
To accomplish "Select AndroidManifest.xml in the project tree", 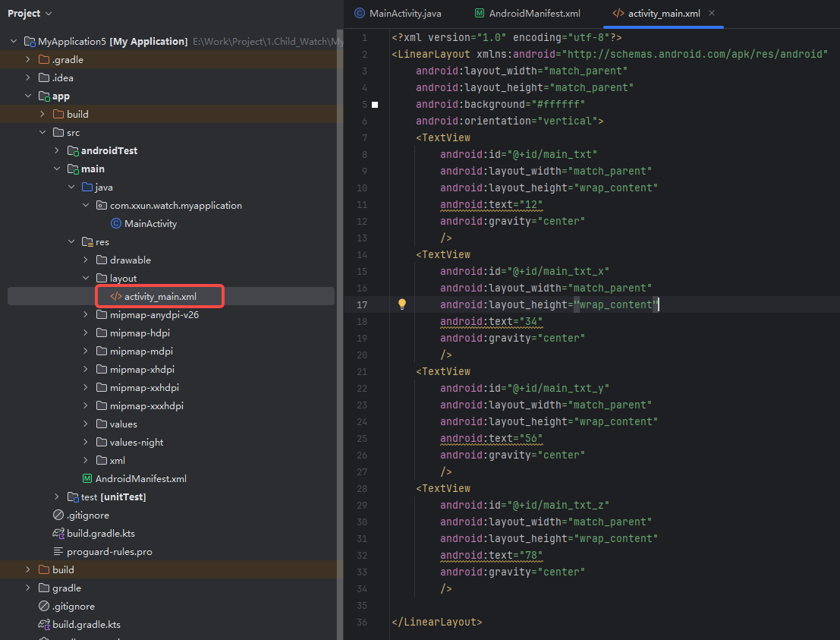I will [x=141, y=478].
